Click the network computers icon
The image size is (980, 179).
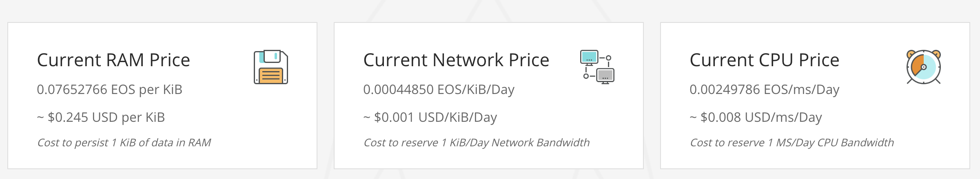tap(597, 67)
